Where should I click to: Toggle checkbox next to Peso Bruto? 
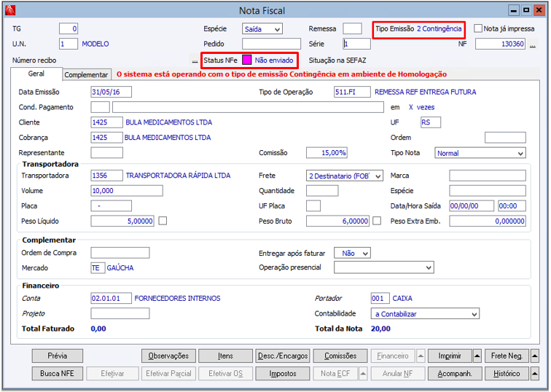(x=377, y=221)
